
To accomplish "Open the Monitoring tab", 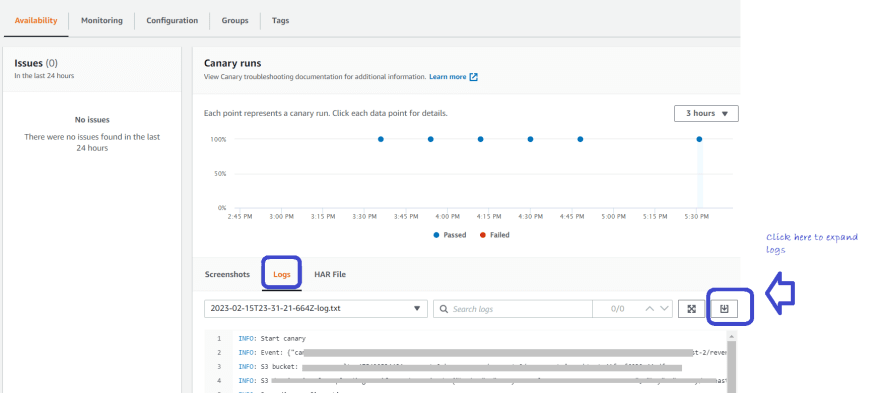I will point(102,21).
